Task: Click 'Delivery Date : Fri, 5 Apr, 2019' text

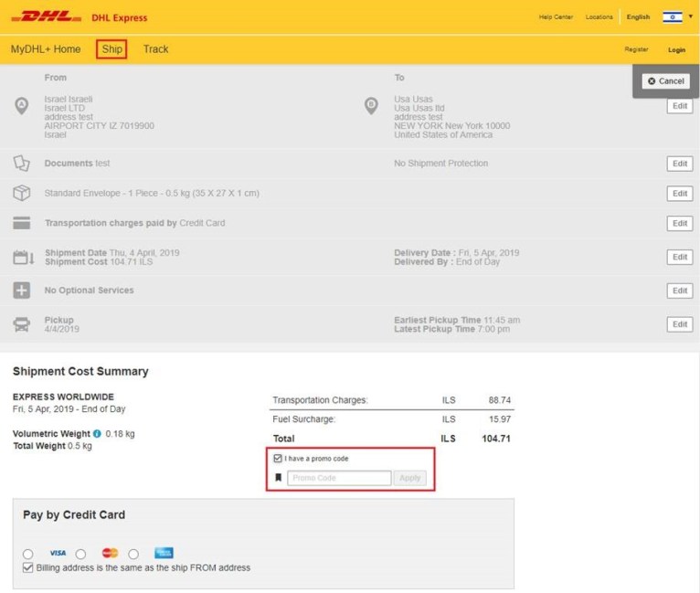Action: [456, 252]
